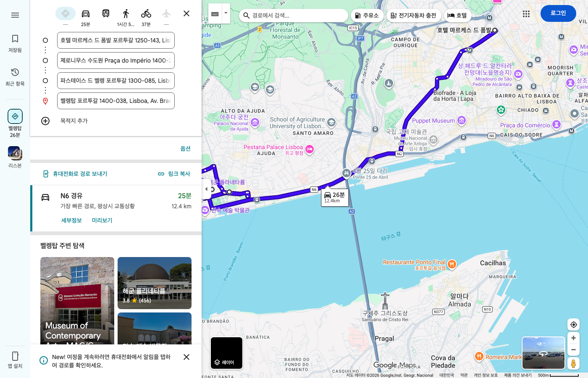Open Recent items history
The height and width of the screenshot is (378, 588).
pyautogui.click(x=15, y=77)
